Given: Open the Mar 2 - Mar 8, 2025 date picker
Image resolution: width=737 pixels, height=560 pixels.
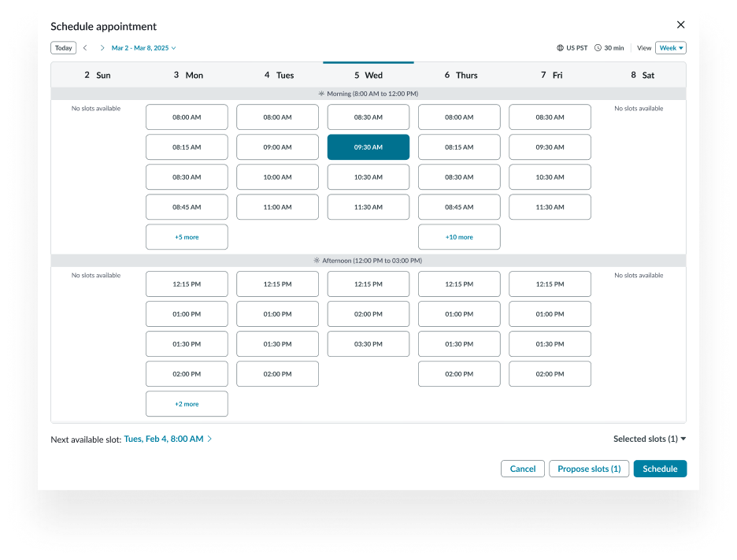Looking at the screenshot, I should 143,48.
